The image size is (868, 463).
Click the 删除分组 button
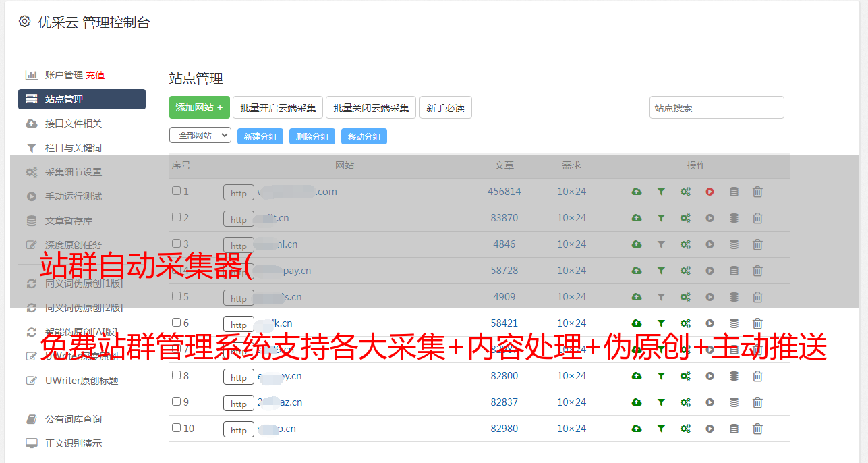click(x=312, y=136)
